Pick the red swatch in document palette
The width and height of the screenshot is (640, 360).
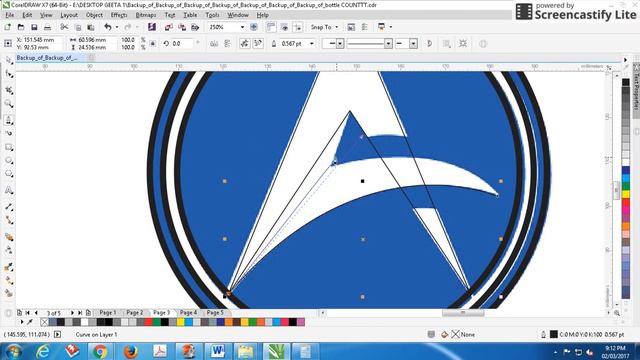pos(149,322)
